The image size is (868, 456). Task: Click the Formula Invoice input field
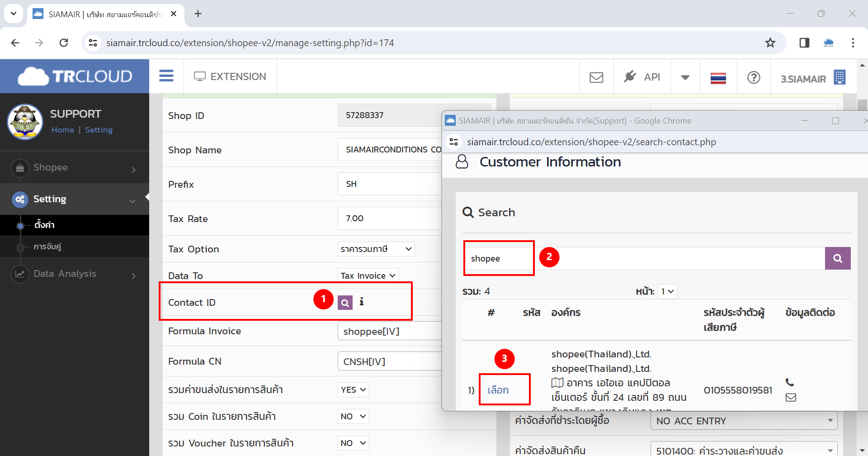390,331
